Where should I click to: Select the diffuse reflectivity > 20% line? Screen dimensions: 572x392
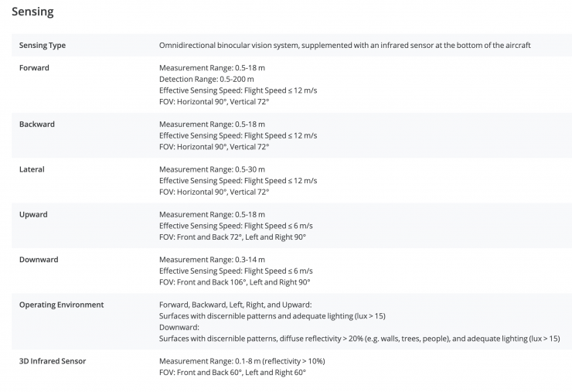tap(359, 339)
